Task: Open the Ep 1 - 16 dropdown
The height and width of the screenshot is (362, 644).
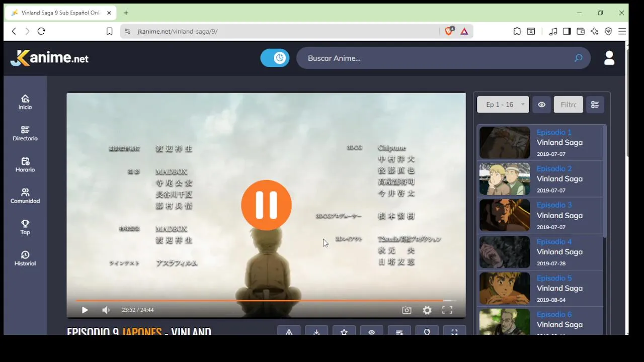Action: coord(503,105)
